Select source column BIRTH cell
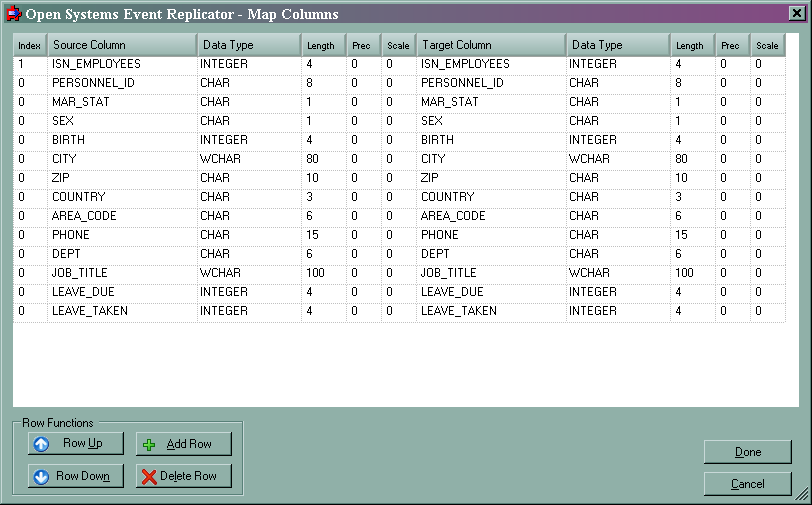This screenshot has width=812, height=505. point(122,140)
